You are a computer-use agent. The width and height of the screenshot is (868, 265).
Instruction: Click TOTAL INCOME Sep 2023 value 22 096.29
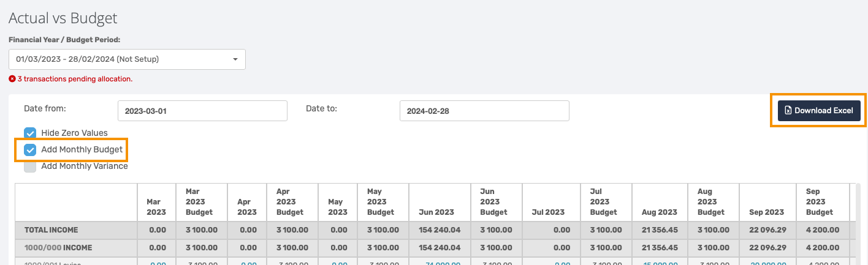tap(767, 230)
